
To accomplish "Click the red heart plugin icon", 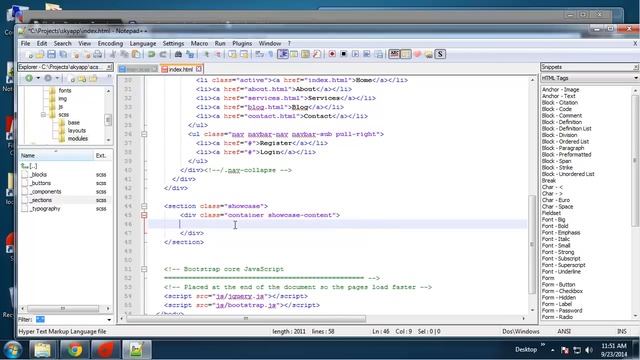I will click(417, 54).
